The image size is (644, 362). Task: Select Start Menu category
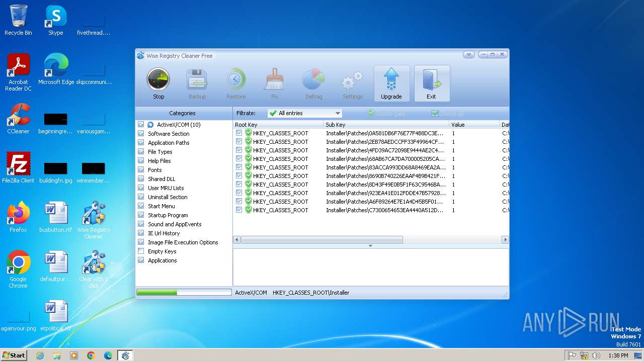click(x=162, y=206)
